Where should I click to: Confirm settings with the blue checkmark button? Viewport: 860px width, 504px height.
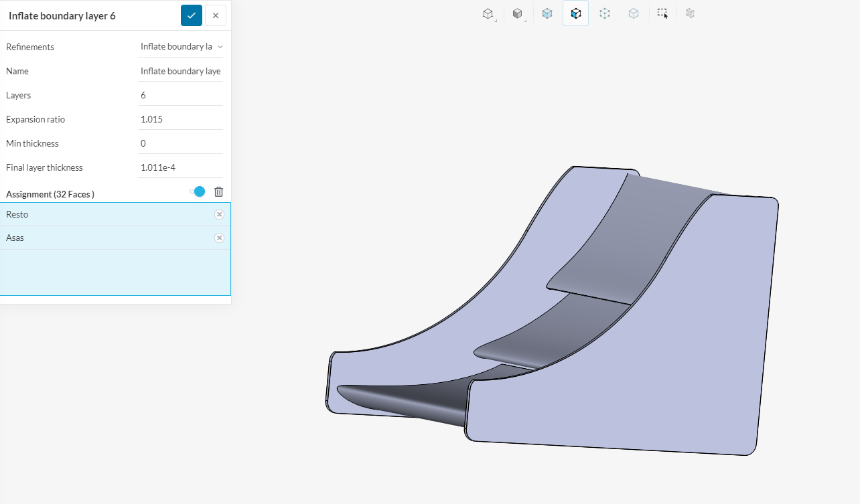(x=191, y=15)
